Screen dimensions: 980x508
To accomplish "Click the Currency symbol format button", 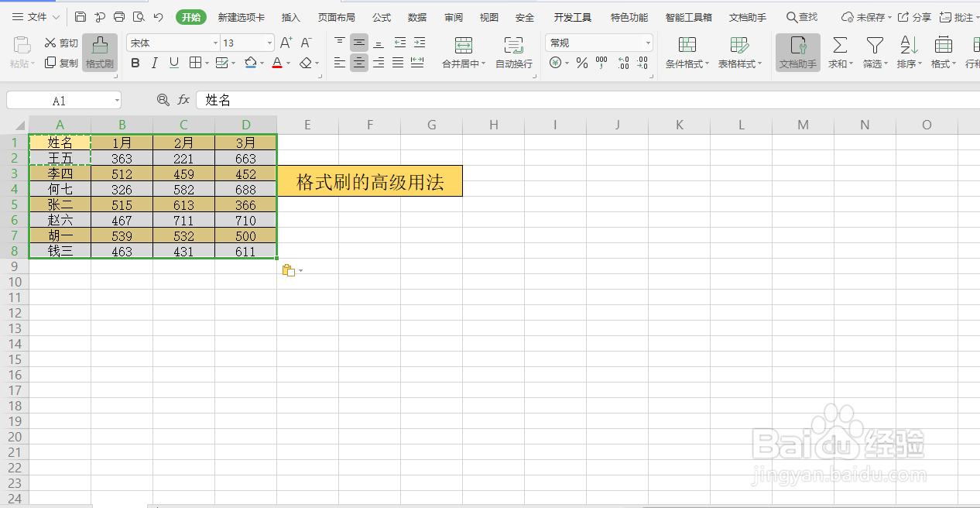I will (x=556, y=63).
